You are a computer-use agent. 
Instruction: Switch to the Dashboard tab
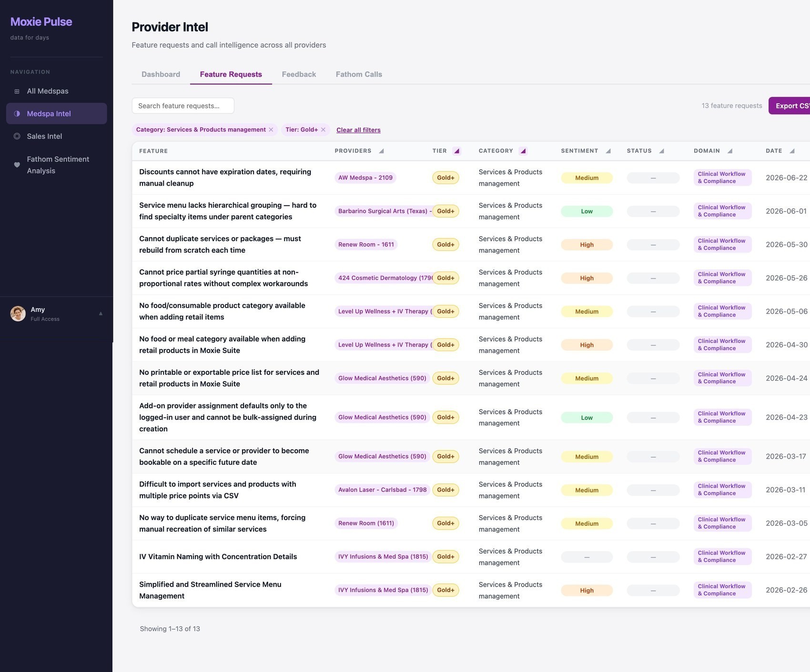pyautogui.click(x=161, y=74)
